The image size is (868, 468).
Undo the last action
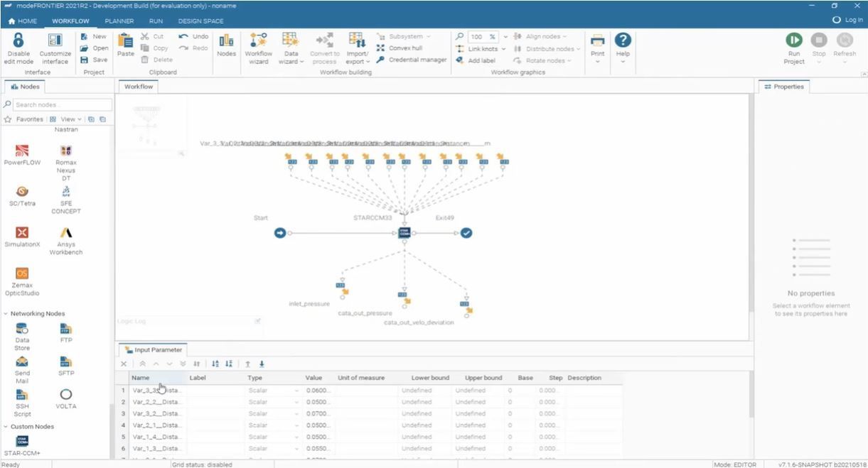coord(194,36)
